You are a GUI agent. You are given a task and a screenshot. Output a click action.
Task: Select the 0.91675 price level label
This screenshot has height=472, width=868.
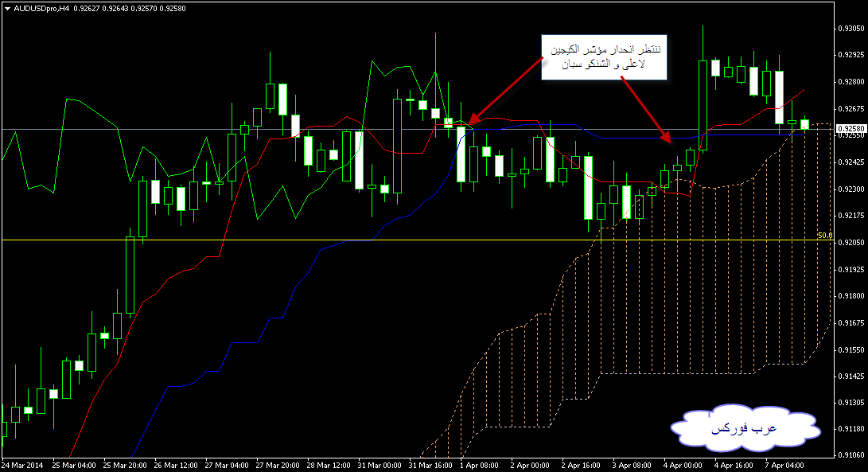click(x=851, y=323)
